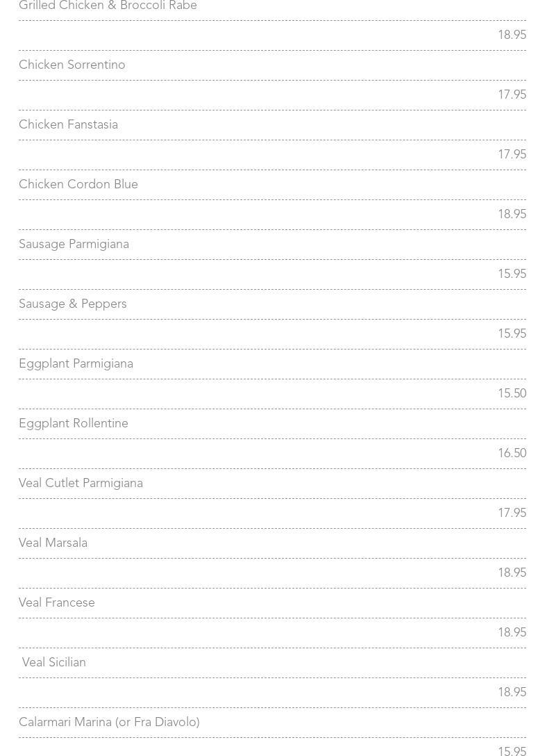Image resolution: width=545 pixels, height=756 pixels.
Task: Select the Eggplant Rollentine entry
Action: (74, 424)
